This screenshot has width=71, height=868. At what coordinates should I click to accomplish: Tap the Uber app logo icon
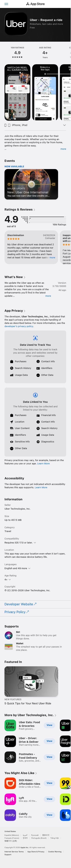(16, 24)
